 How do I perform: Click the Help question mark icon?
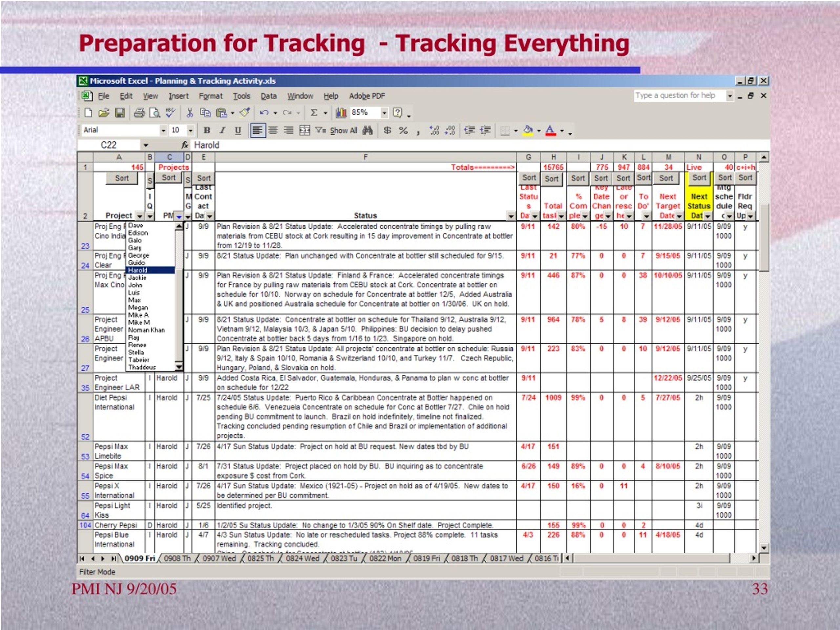point(397,113)
